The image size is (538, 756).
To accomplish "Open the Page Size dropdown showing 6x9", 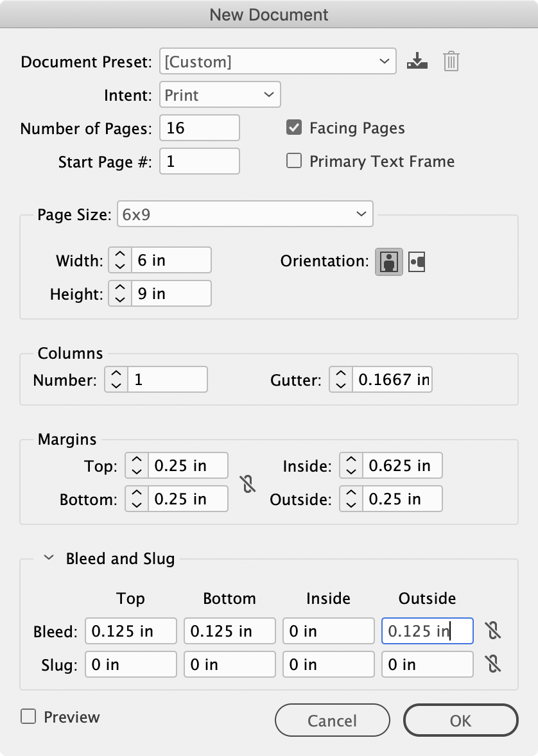I will tap(245, 214).
